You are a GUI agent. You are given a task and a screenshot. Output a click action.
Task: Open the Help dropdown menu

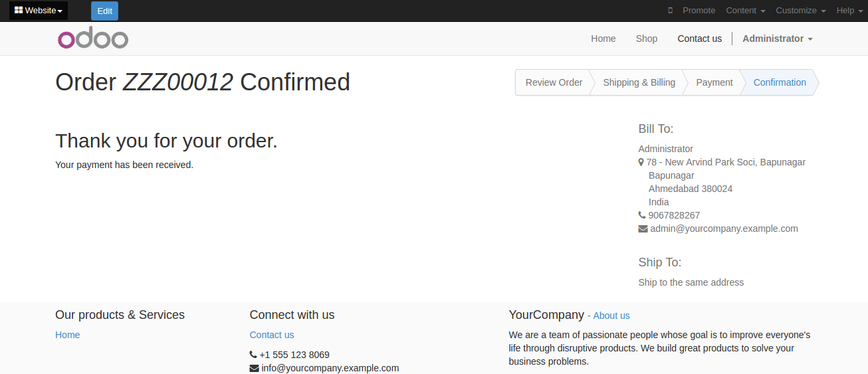point(849,11)
